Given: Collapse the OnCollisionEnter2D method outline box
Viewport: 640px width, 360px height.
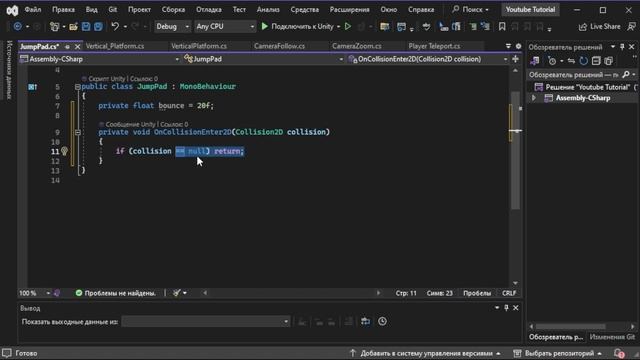Looking at the screenshot, I should pos(78,132).
